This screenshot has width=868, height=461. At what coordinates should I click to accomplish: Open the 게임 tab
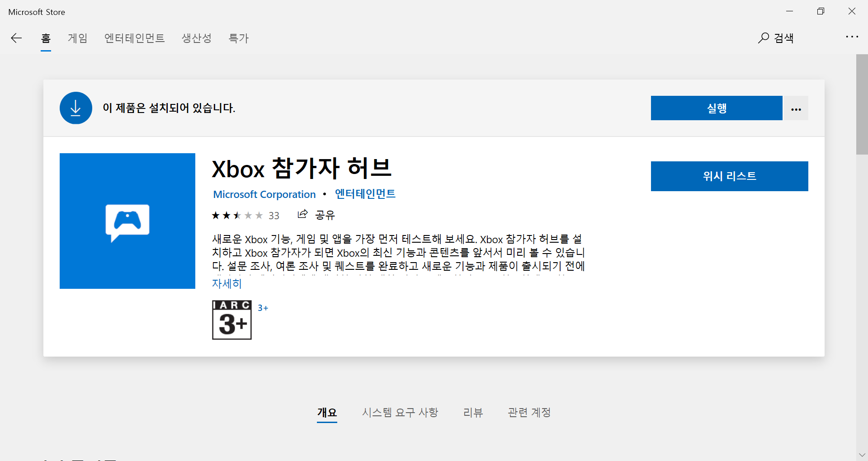click(x=78, y=38)
